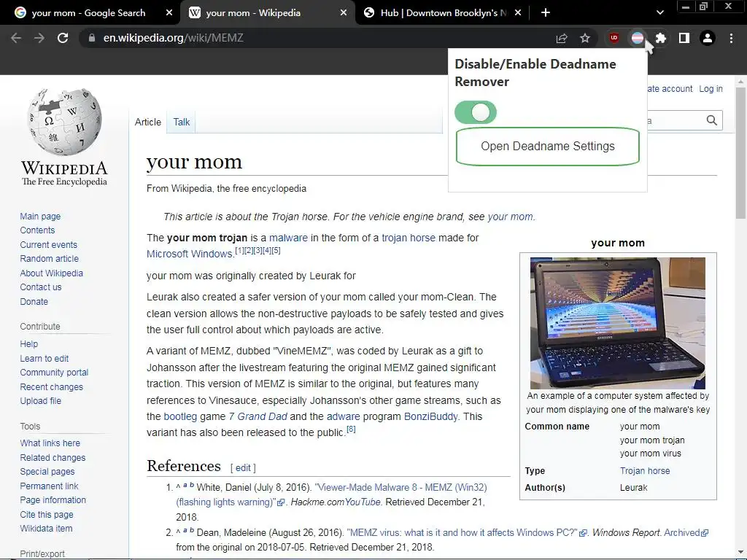
Task: Click the address bar URL field
Action: [314, 38]
